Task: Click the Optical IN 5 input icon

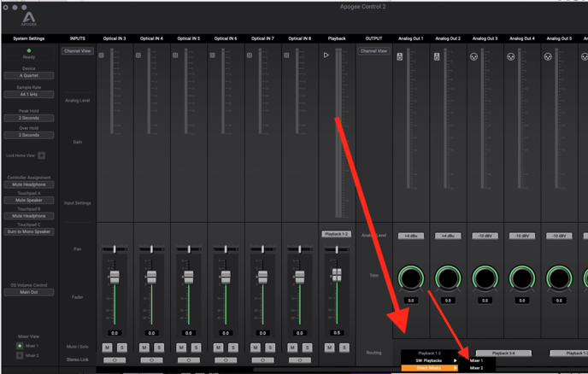Action: (x=175, y=56)
